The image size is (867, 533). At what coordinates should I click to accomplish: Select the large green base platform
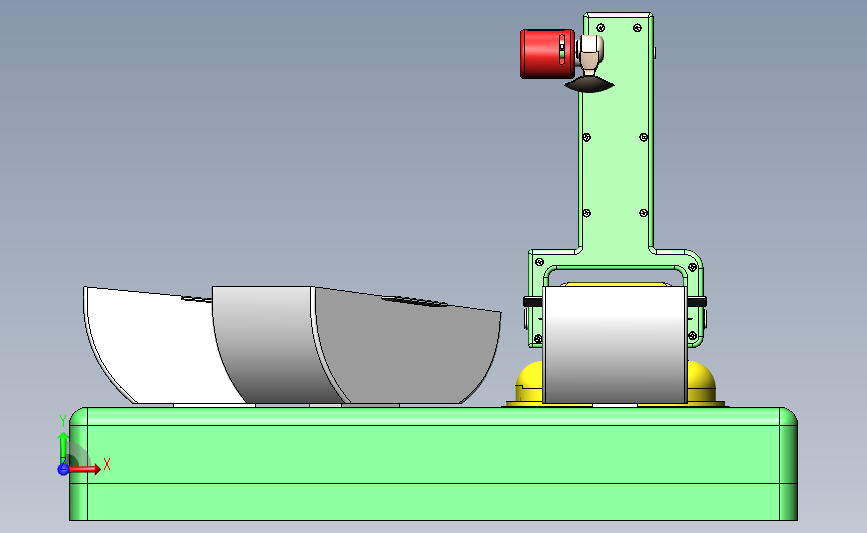tap(433, 464)
